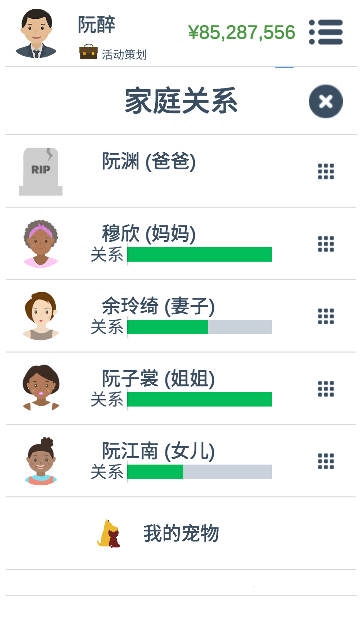The height and width of the screenshot is (644, 362).
Task: Open 我的宠物 pets section
Action: point(181,533)
